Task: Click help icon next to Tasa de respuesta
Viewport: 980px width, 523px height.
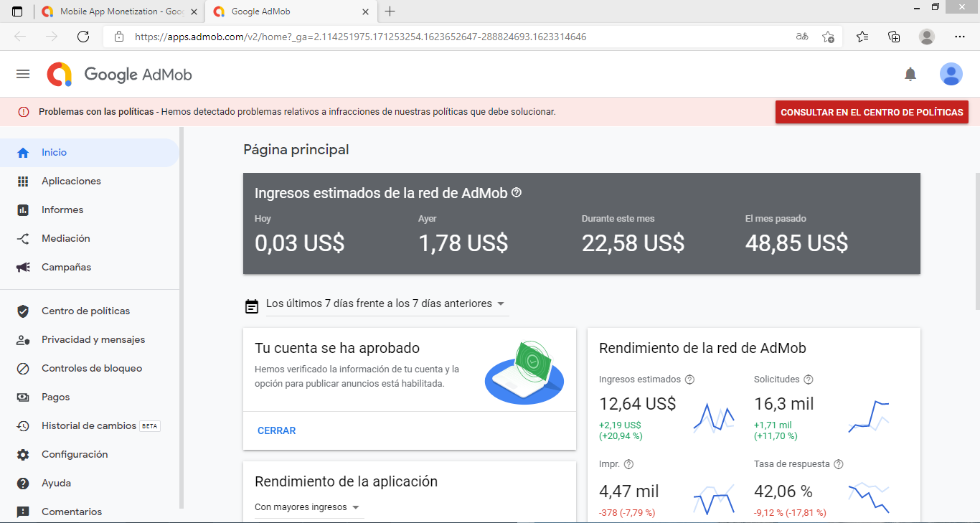Action: tap(839, 464)
